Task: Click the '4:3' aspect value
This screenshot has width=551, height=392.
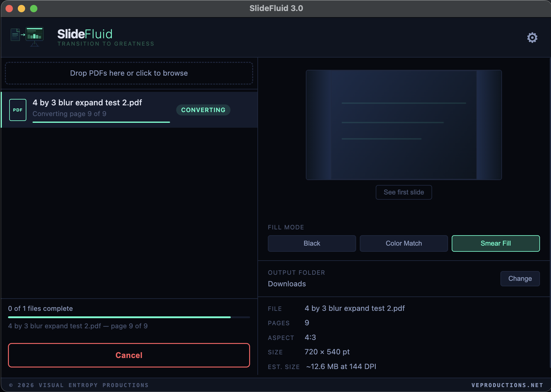Action: click(310, 337)
